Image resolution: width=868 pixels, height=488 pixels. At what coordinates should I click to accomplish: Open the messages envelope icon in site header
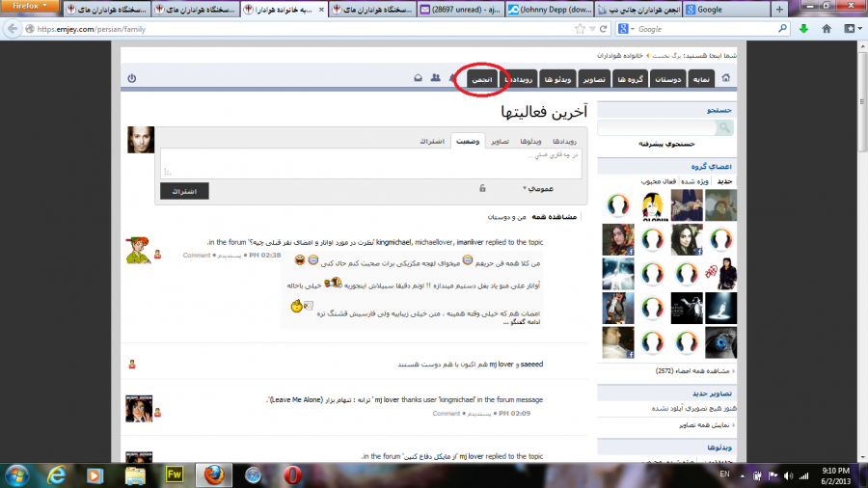click(x=417, y=78)
